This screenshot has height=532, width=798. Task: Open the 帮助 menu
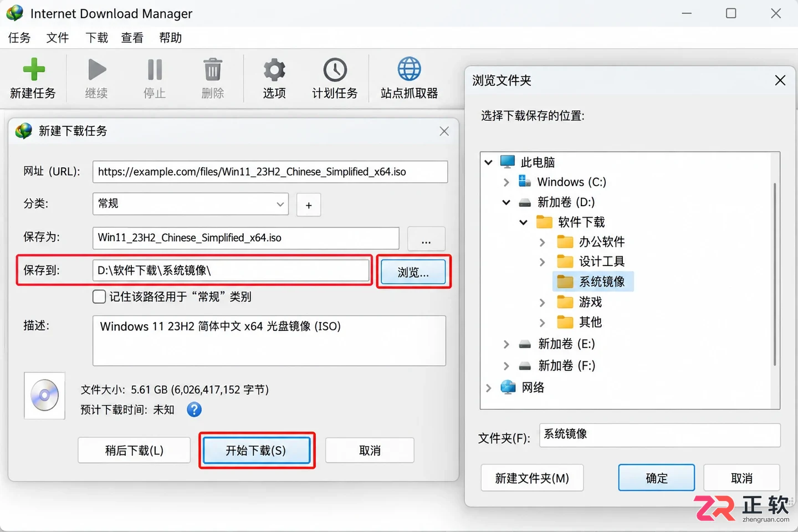coord(170,38)
